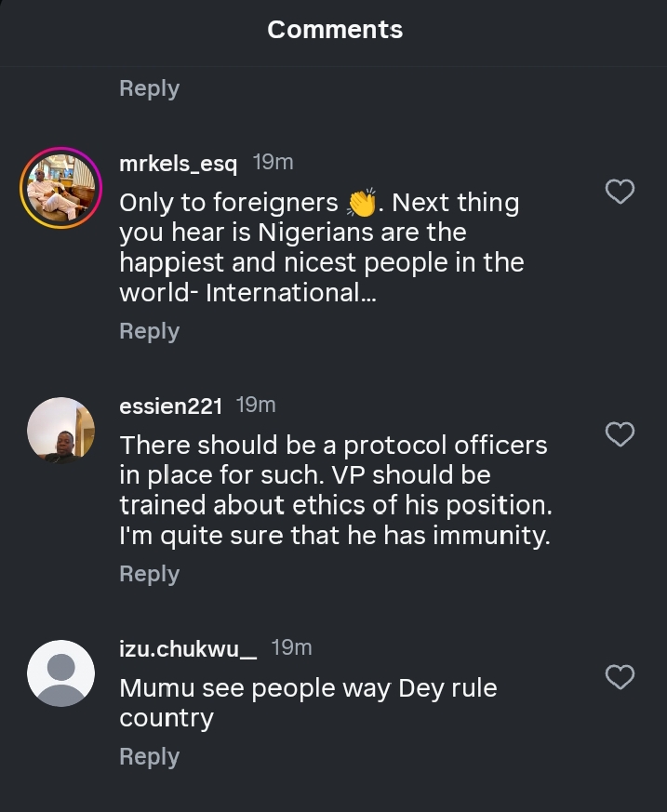Viewport: 667px width, 812px height.
Task: Tap the heart on essien221's comment
Action: [620, 433]
